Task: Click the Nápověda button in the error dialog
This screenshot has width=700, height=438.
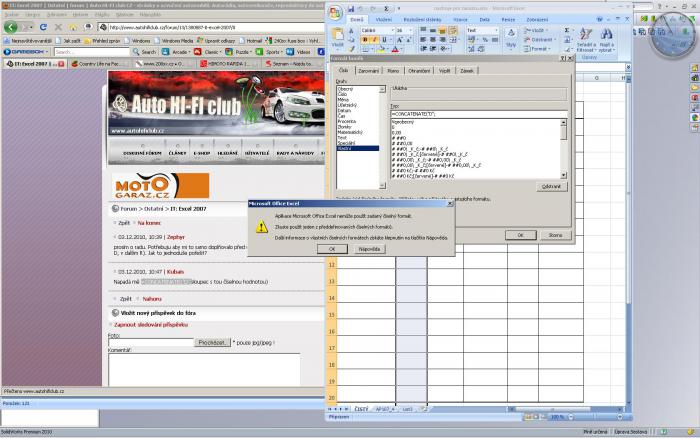Action: [369, 248]
